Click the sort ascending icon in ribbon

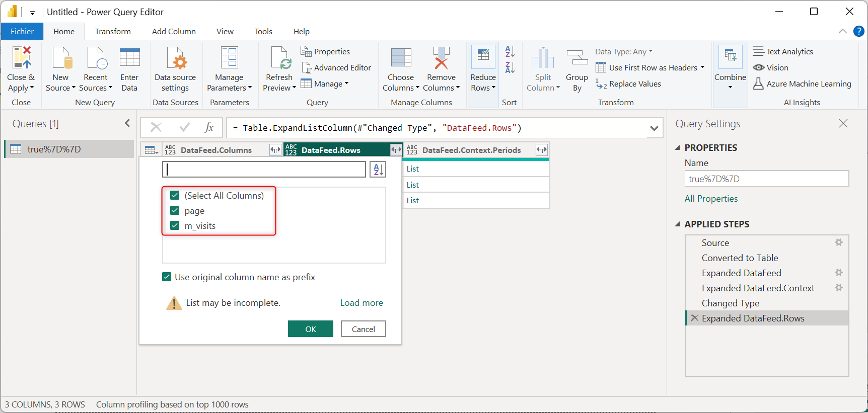coord(510,51)
